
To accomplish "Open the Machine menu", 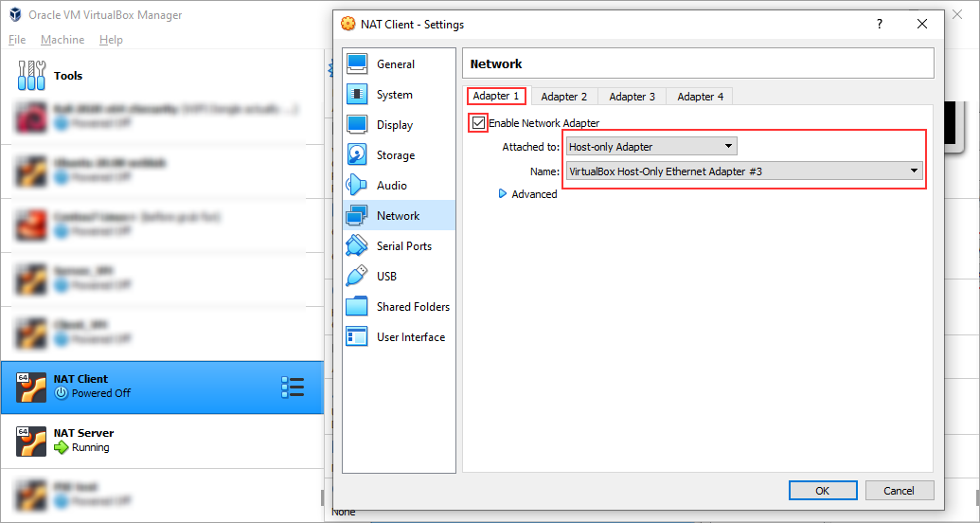I will point(62,40).
